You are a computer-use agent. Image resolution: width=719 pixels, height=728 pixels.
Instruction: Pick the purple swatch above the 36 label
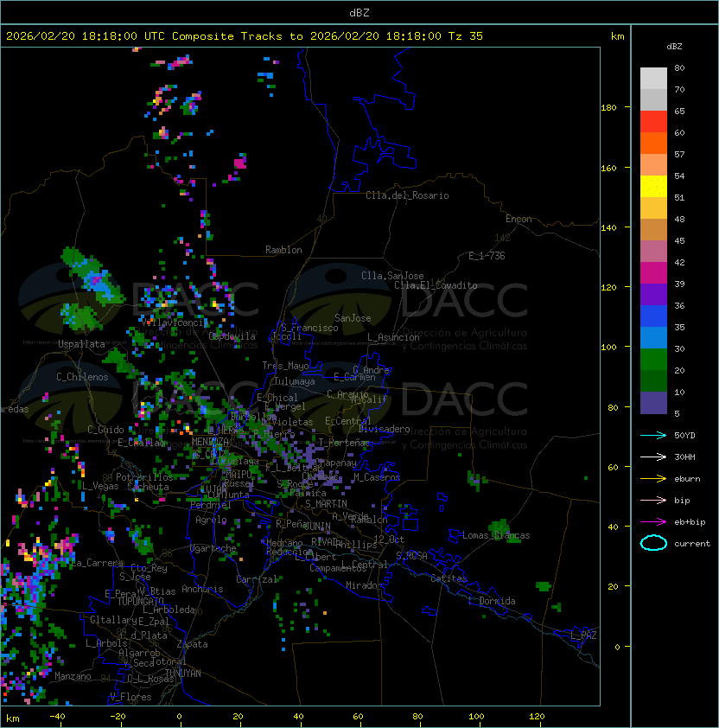(653, 294)
